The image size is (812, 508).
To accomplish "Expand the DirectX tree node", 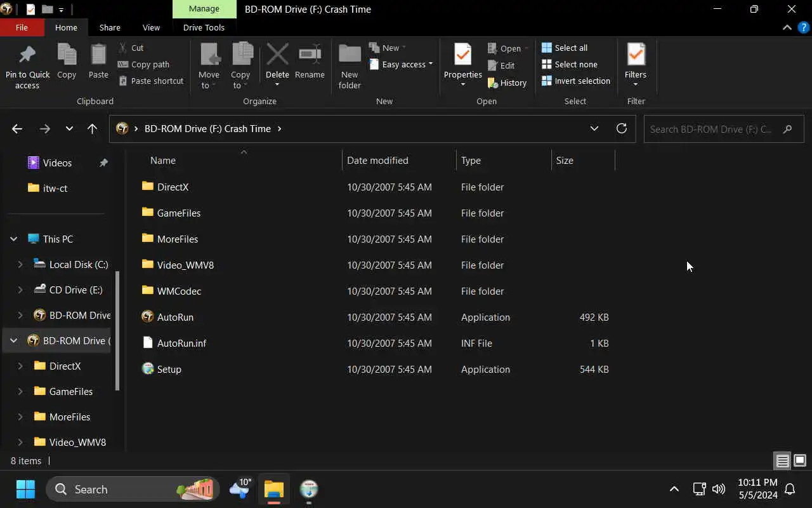I will (x=20, y=366).
